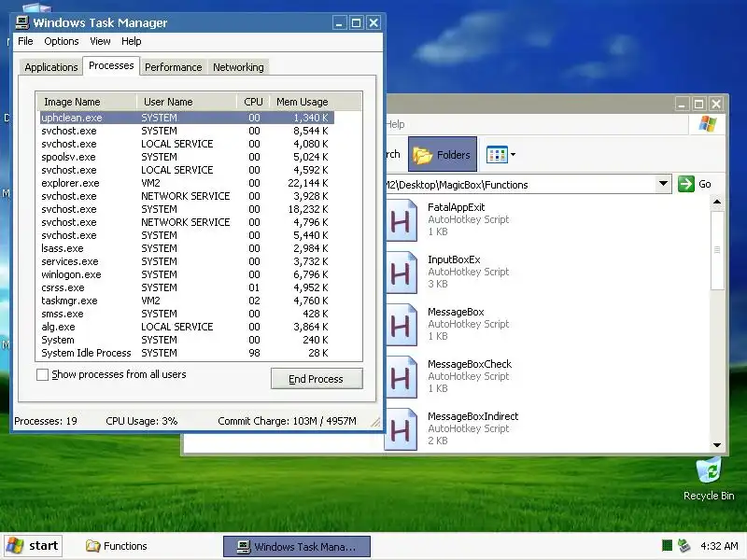Toggle the Folders pane button in Explorer
Image resolution: width=747 pixels, height=560 pixels.
pos(442,154)
